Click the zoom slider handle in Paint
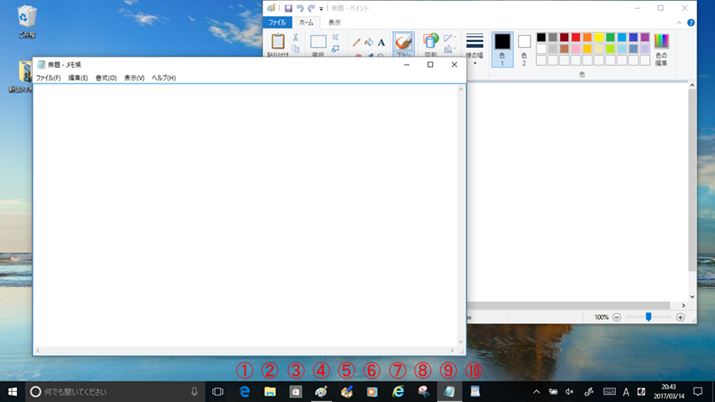715x402 pixels. pyautogui.click(x=648, y=317)
